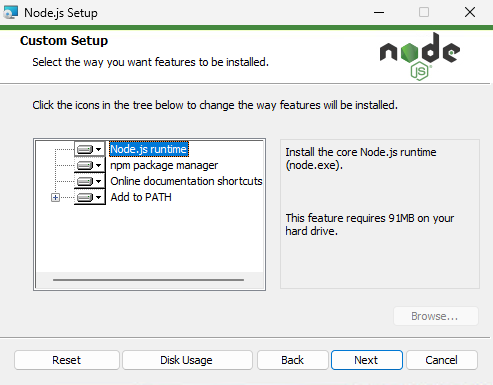
Task: Click the Node.js logo in header
Action: point(420,57)
